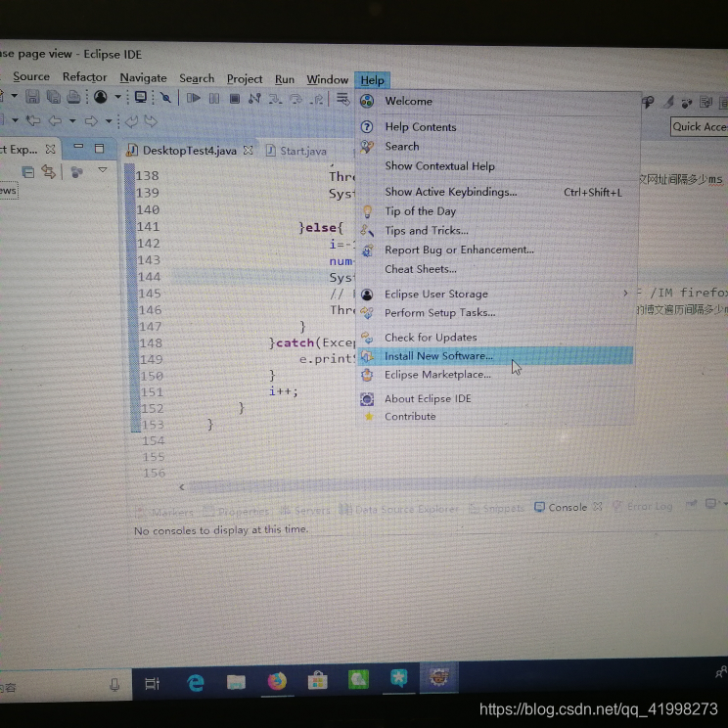The image size is (728, 728).
Task: Open File Explorer from taskbar
Action: [236, 682]
